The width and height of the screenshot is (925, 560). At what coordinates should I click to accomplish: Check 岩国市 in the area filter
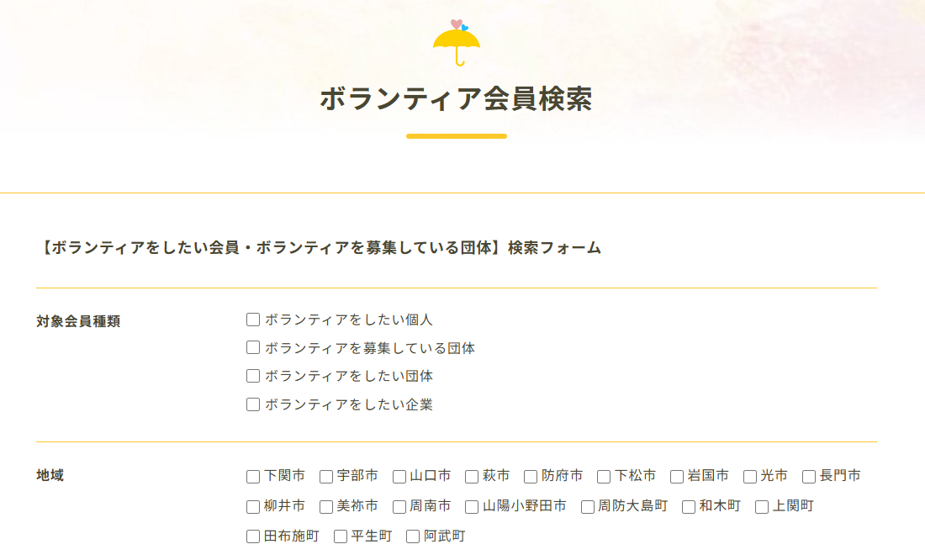click(675, 476)
